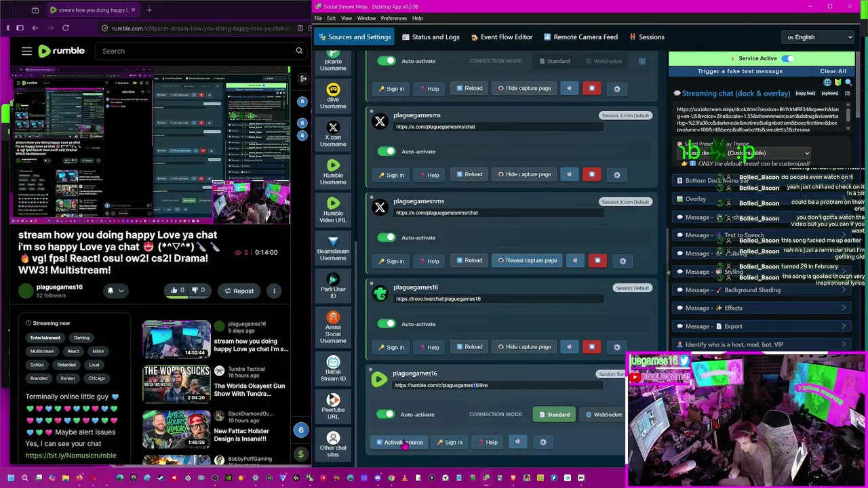Expand Identify who is a host section

click(x=761, y=345)
